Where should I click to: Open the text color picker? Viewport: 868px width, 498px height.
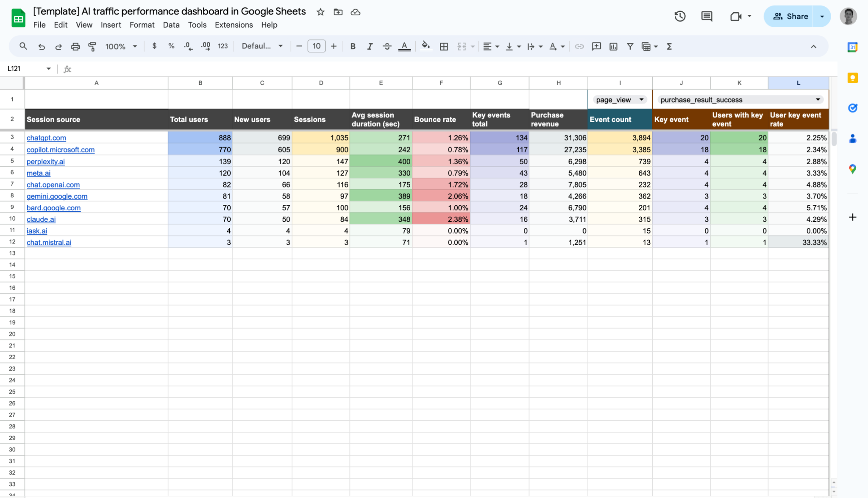(x=404, y=46)
